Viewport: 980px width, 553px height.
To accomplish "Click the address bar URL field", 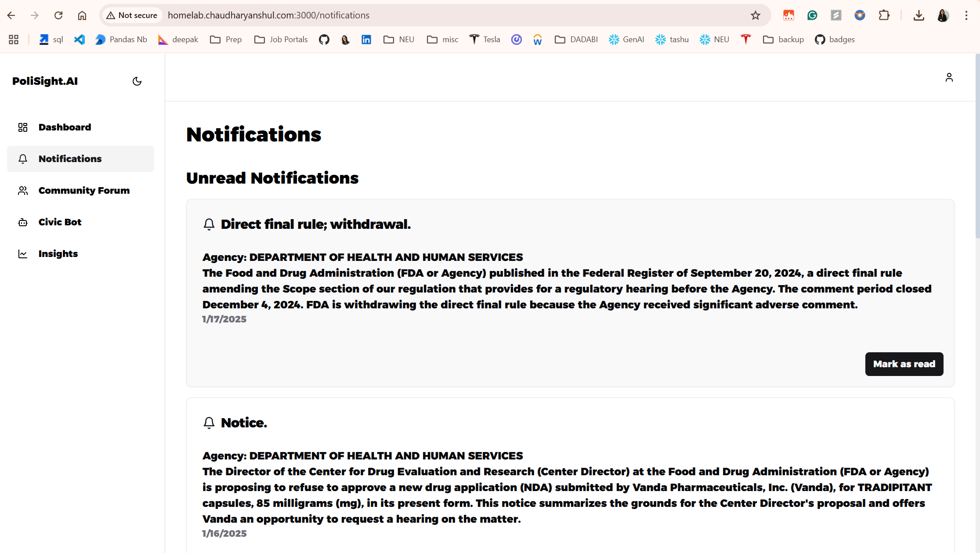I will pos(439,15).
